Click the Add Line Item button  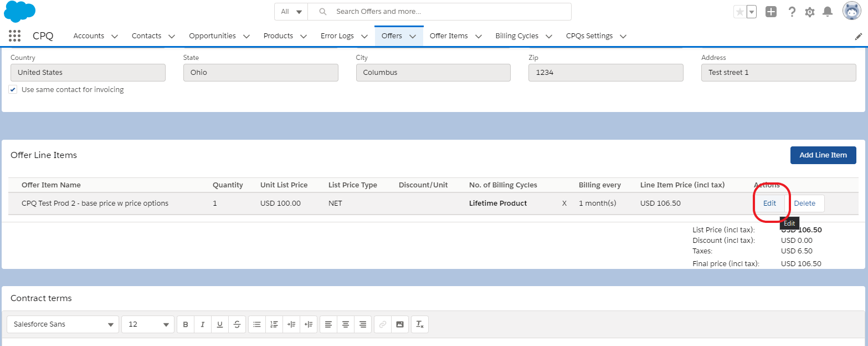[823, 155]
